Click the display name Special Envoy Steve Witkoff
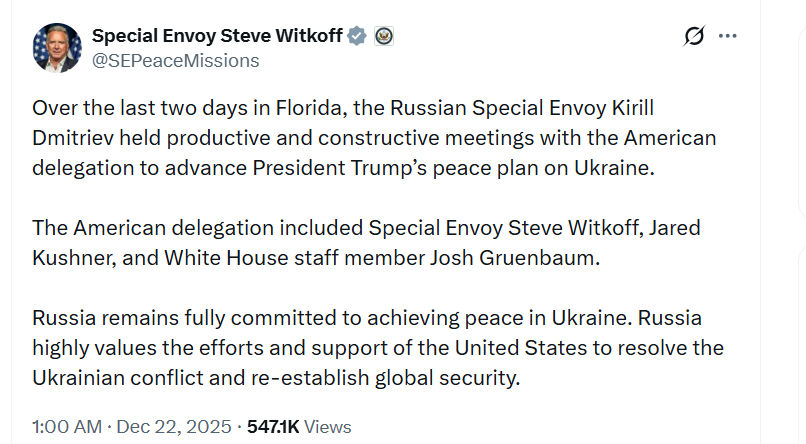This screenshot has height=444, width=806. 217,36
